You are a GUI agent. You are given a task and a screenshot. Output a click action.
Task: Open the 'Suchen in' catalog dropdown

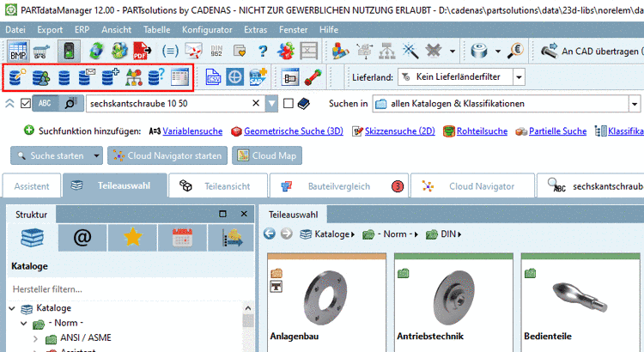click(x=635, y=104)
